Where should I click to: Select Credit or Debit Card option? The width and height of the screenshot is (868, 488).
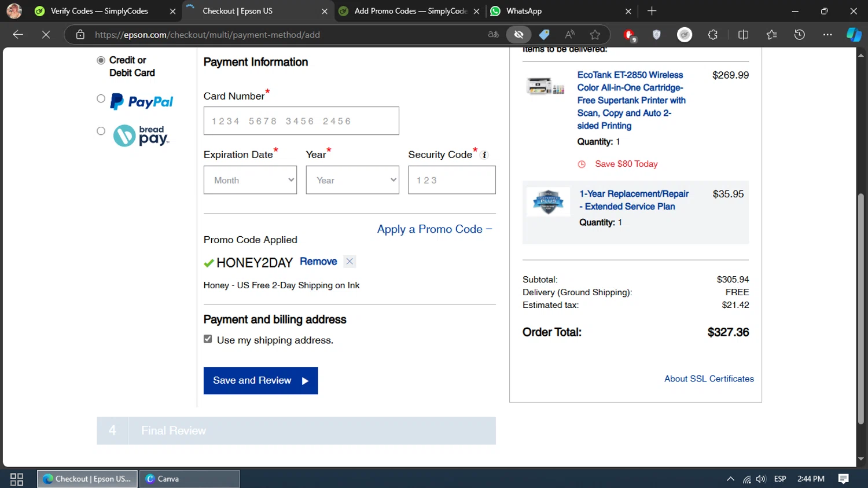point(101,60)
